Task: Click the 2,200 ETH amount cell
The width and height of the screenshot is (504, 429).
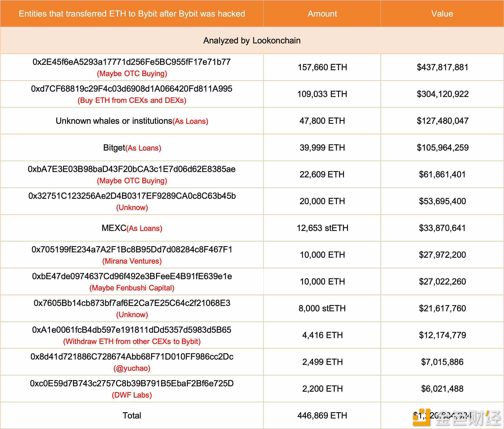Action: 322,388
